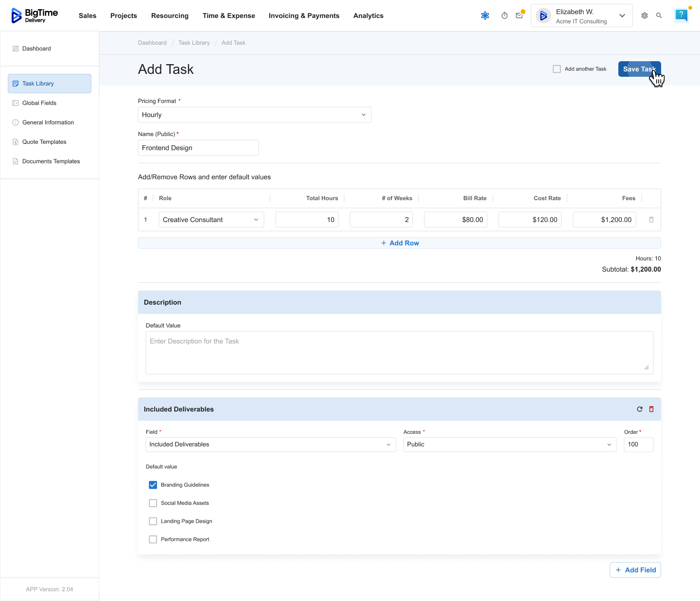Open the Resourcing menu
This screenshot has width=700, height=601.
pyautogui.click(x=170, y=16)
